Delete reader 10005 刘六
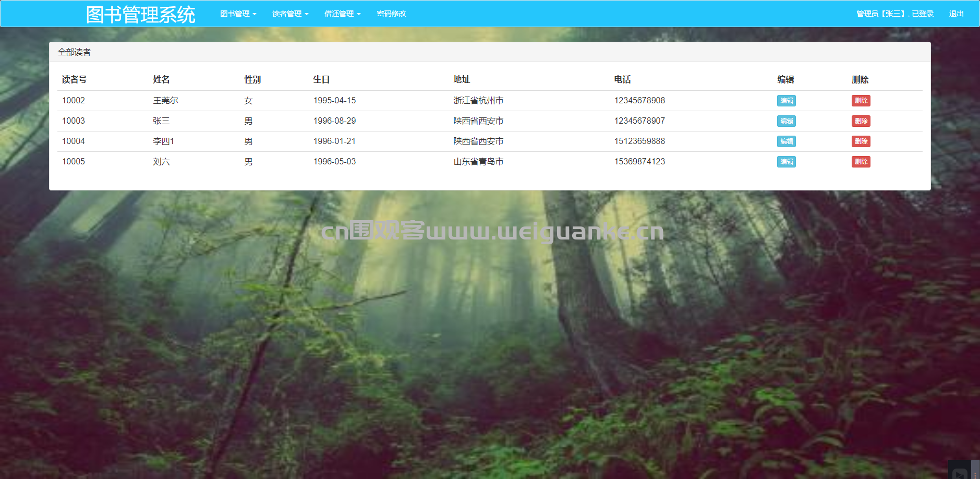 point(861,162)
